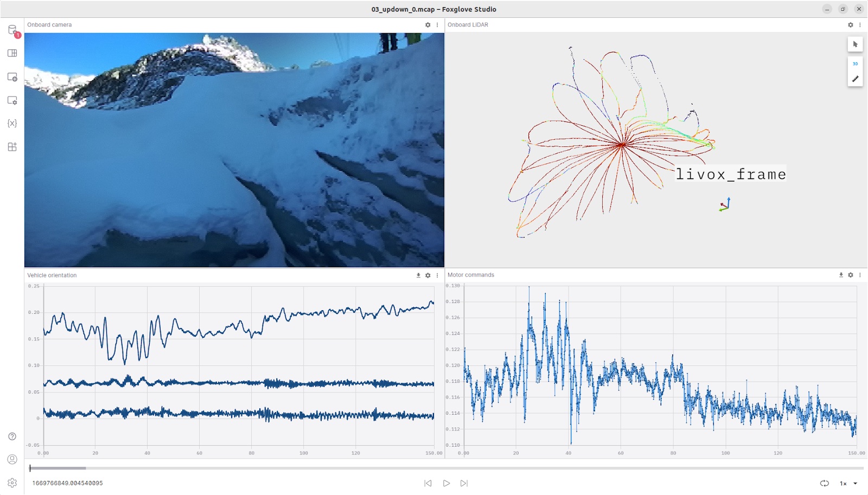Open the variables panel icon

12,124
